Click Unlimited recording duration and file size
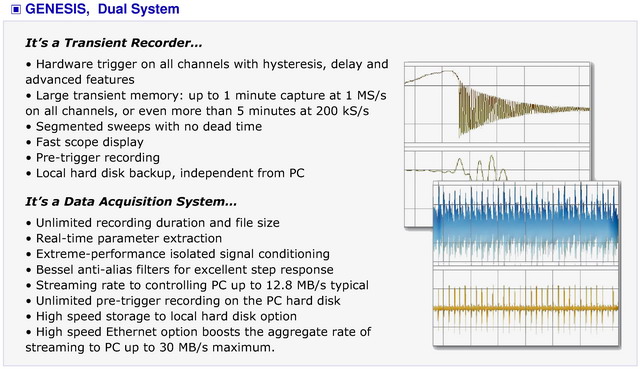Image resolution: width=640 pixels, height=369 pixels. [153, 222]
